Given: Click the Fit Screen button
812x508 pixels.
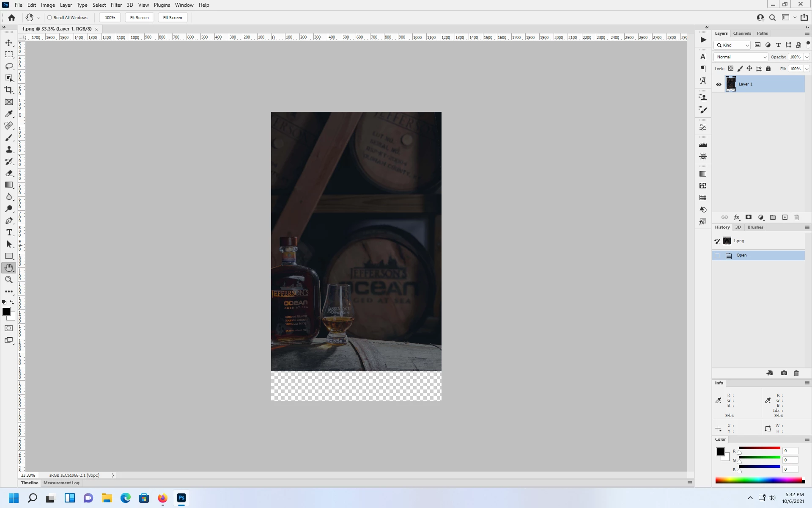Looking at the screenshot, I should click(x=139, y=17).
